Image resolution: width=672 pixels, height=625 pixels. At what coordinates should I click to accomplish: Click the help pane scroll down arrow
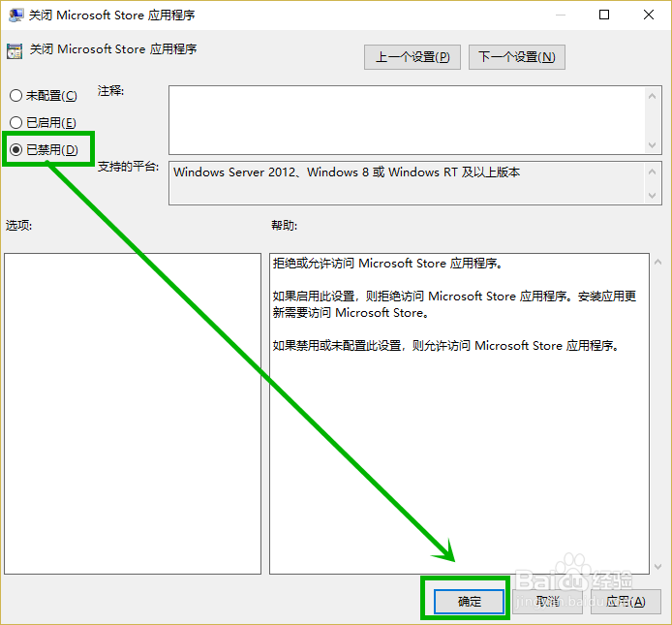[x=657, y=567]
